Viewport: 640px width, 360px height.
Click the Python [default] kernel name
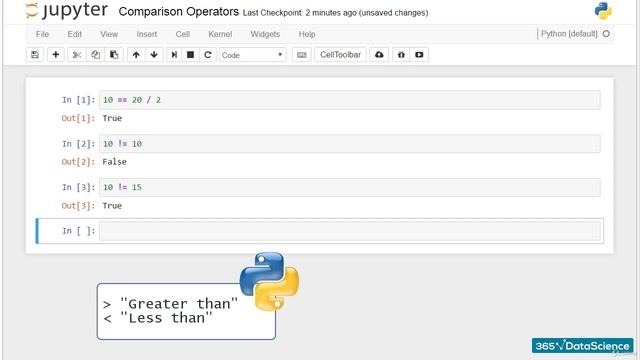coord(569,34)
